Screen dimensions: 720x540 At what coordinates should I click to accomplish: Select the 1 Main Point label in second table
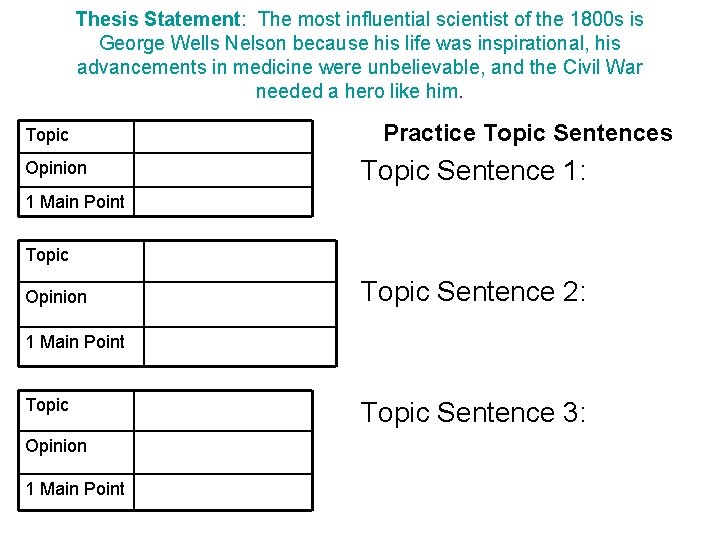(75, 342)
